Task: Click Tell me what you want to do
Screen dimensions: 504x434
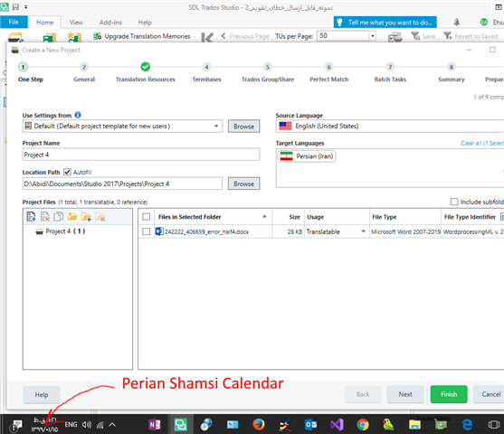Action: point(385,23)
